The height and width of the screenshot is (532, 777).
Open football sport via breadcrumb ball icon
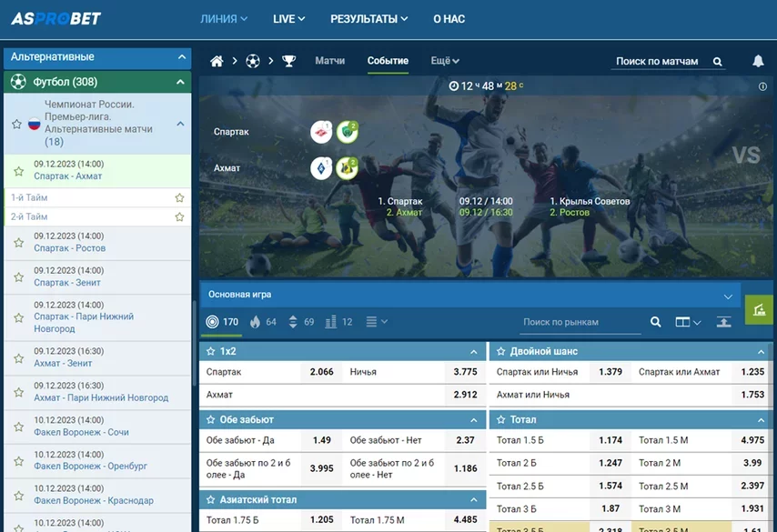(253, 62)
